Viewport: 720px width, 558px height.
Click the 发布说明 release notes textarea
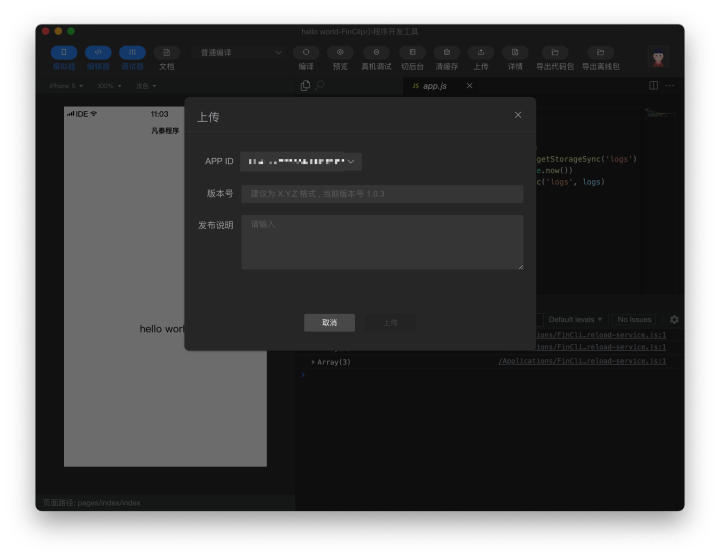pyautogui.click(x=381, y=242)
